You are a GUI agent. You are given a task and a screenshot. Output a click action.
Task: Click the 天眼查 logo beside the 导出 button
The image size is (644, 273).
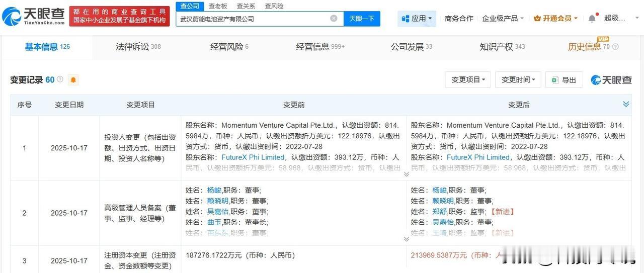click(x=611, y=80)
